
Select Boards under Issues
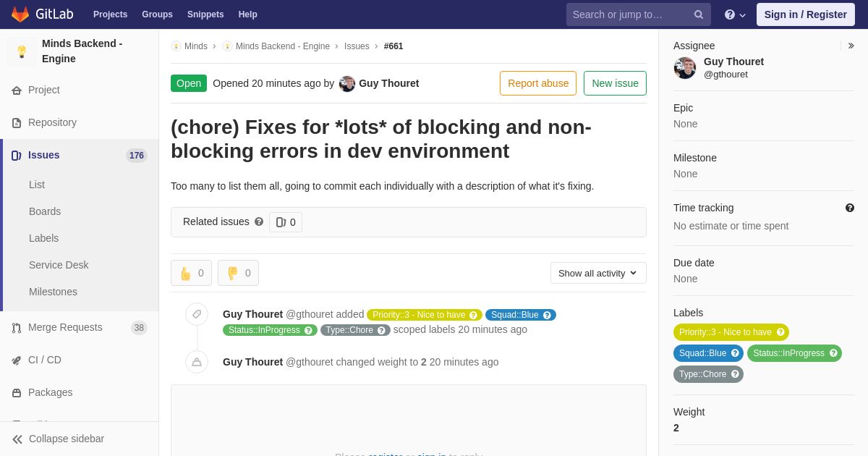tap(45, 211)
